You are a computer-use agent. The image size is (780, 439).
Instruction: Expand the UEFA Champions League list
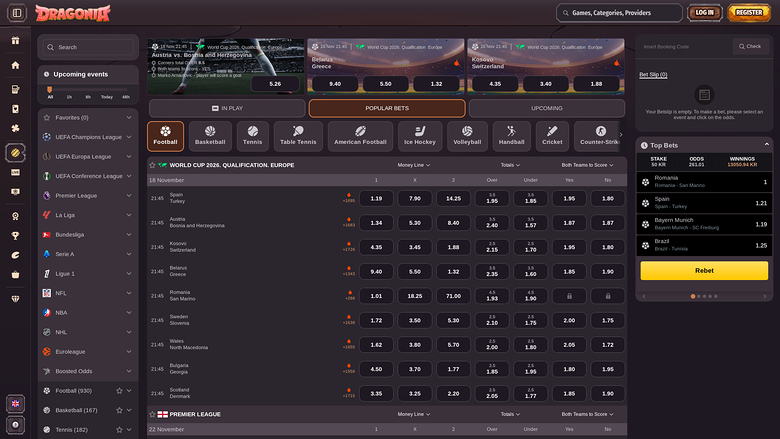(129, 137)
